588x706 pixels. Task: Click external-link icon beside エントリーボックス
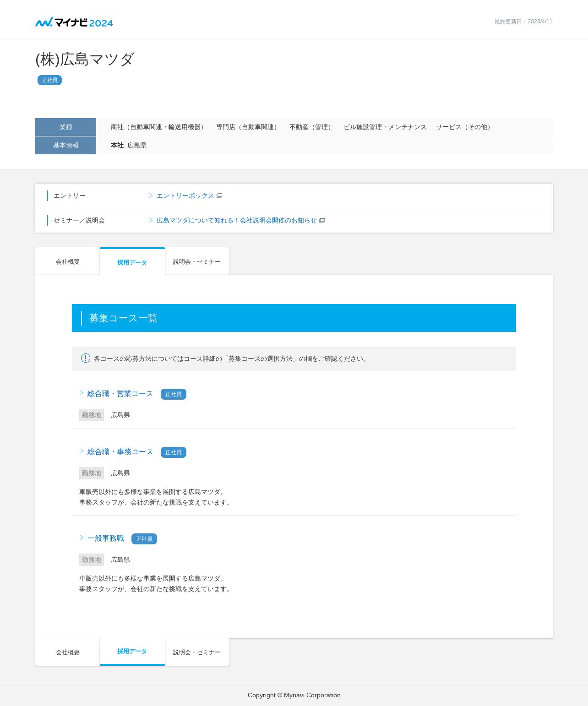pos(219,196)
